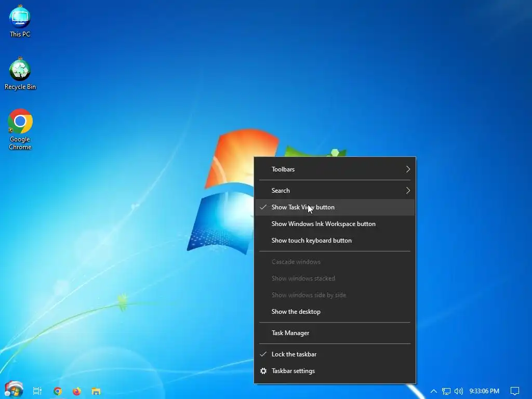Enable Show touch keyboard button
The height and width of the screenshot is (399, 532).
(335, 241)
